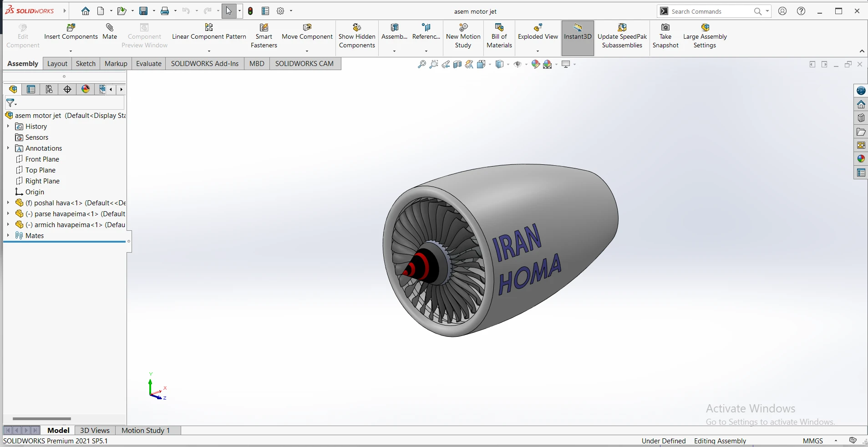Toggle the Rebuild traffic light icon
This screenshot has height=447, width=868.
(250, 11)
